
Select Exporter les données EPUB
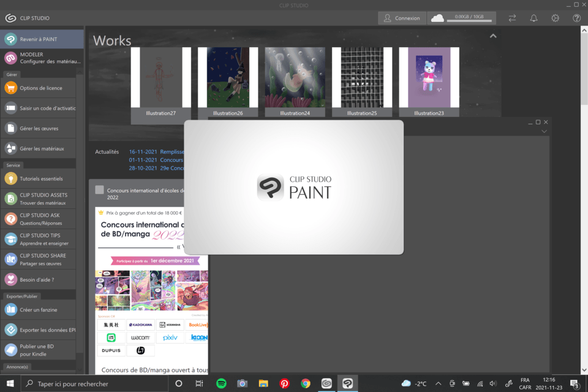(38, 330)
